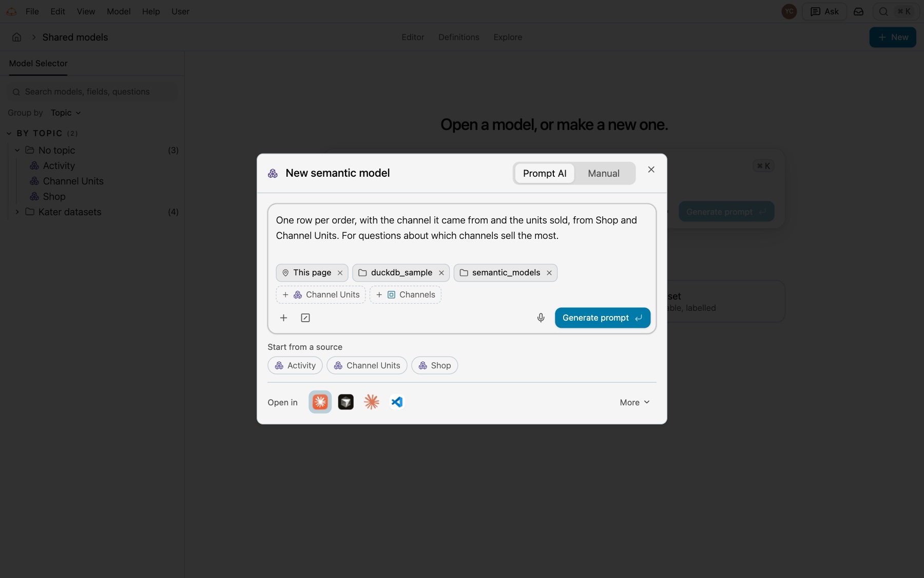This screenshot has width=924, height=578.
Task: Collapse the No topic folder
Action: (17, 150)
